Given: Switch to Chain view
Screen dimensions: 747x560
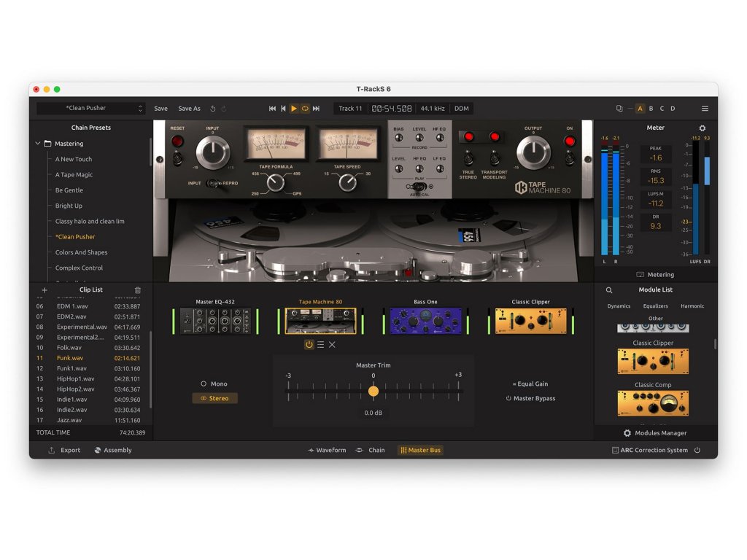Looking at the screenshot, I should pos(371,450).
